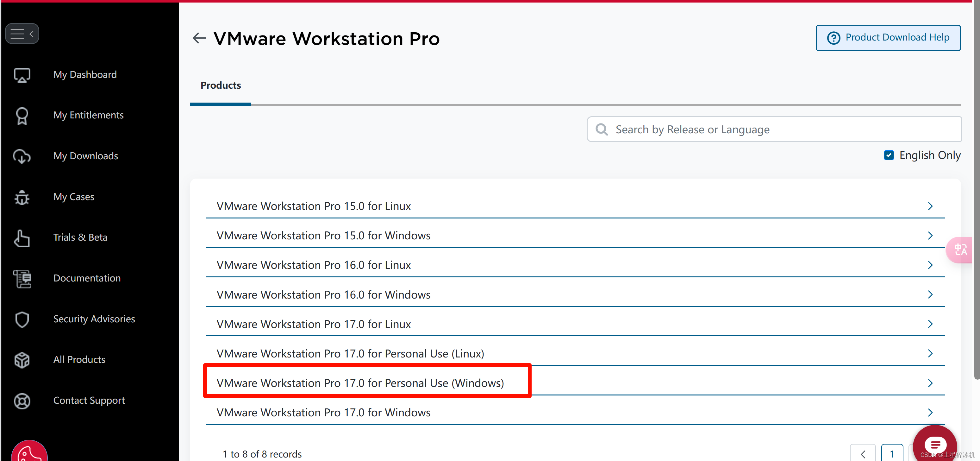Image resolution: width=980 pixels, height=461 pixels.
Task: Click the My Cases bug icon
Action: click(22, 197)
